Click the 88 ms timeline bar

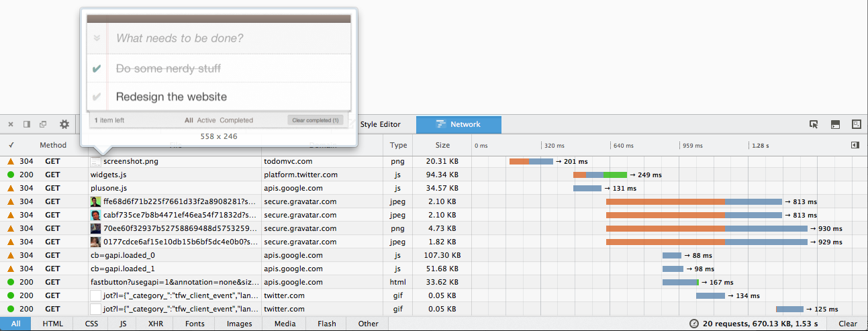point(672,255)
